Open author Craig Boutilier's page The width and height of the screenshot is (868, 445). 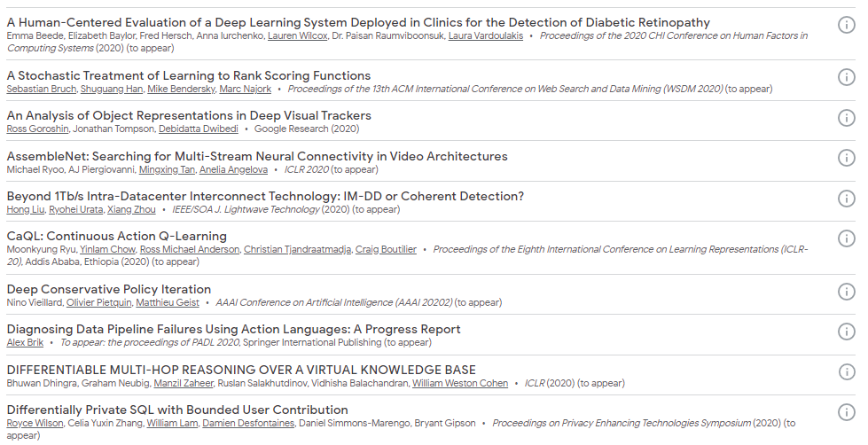tap(386, 249)
